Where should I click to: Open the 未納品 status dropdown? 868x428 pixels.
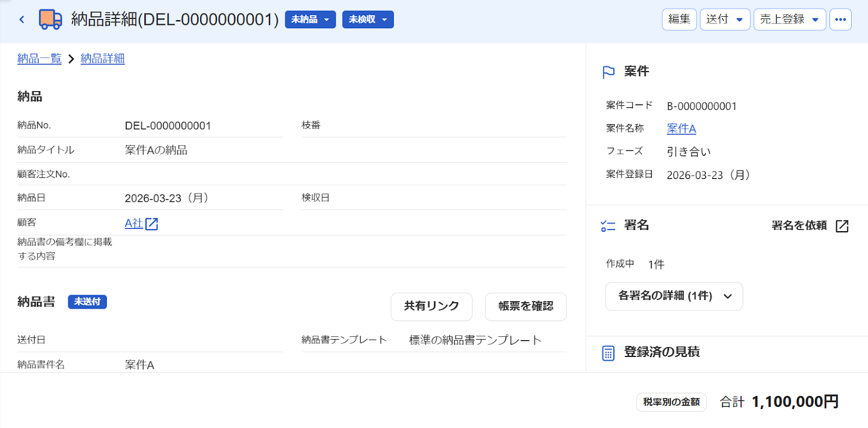click(x=310, y=20)
